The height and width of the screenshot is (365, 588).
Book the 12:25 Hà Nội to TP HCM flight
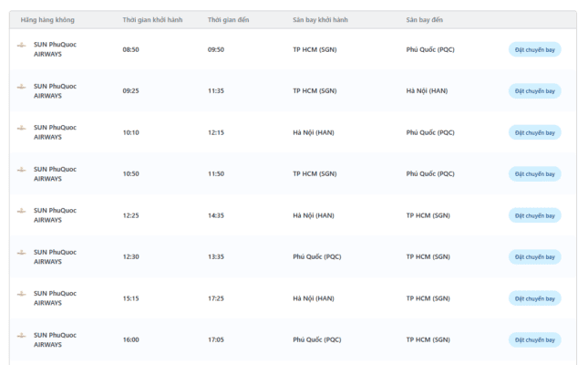[534, 215]
